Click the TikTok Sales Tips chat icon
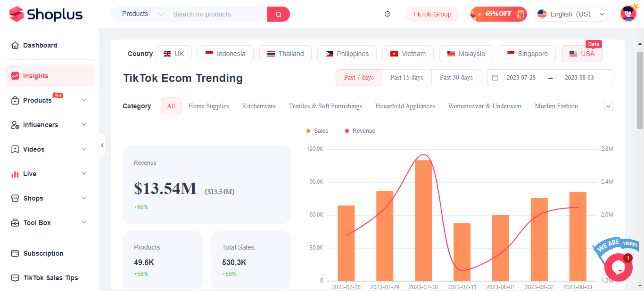 [15, 278]
